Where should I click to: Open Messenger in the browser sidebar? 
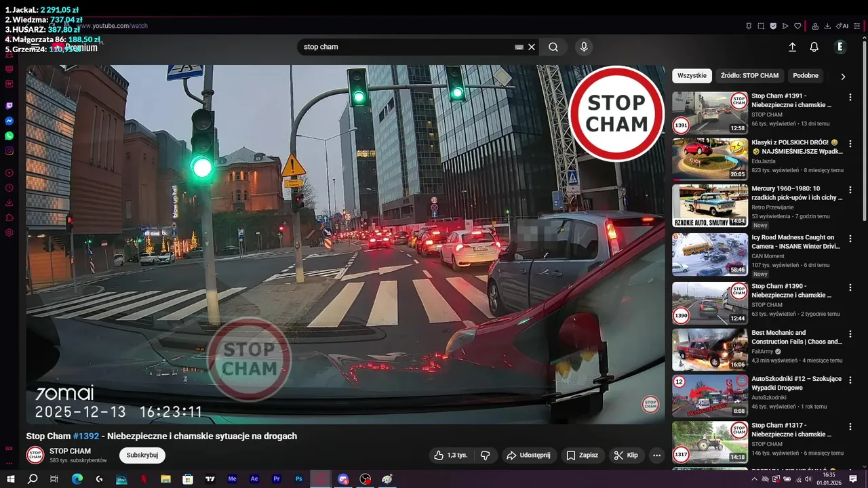tap(9, 121)
